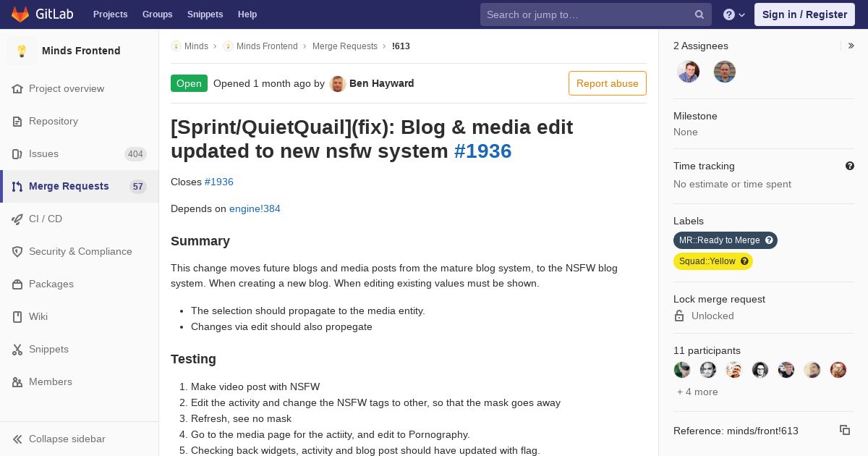
Task: Click the Repository file icon
Action: (17, 121)
